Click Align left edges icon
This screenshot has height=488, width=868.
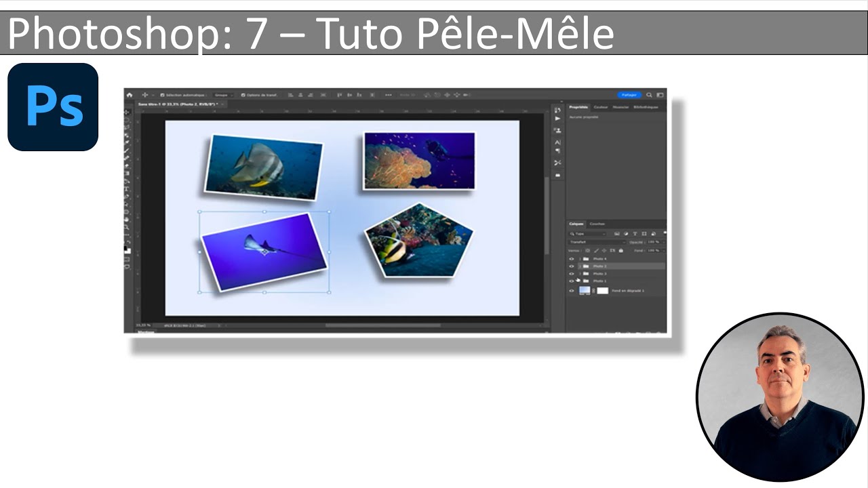point(291,95)
